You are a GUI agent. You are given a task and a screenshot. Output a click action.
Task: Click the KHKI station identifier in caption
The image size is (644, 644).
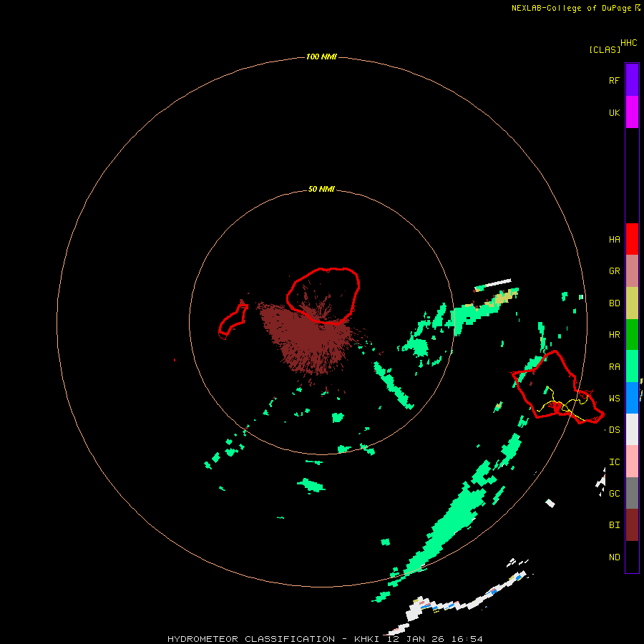366,639
